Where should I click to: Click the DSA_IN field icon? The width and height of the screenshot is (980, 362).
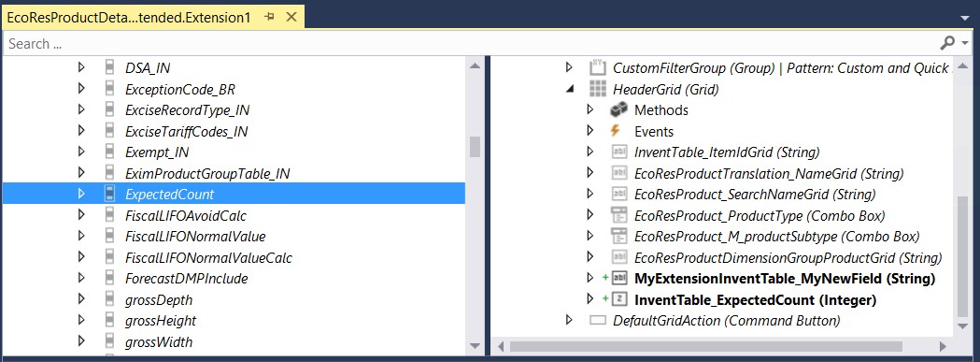(110, 67)
